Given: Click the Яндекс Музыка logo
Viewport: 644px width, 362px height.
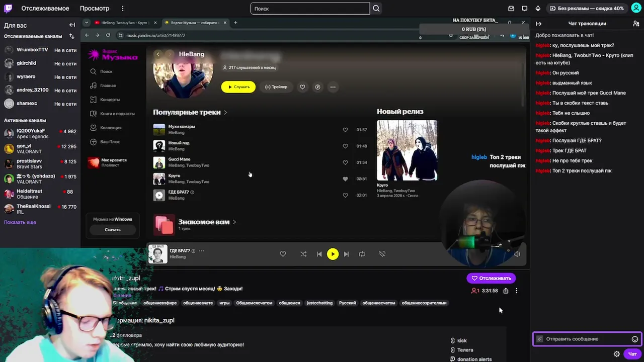Looking at the screenshot, I should coord(113,55).
